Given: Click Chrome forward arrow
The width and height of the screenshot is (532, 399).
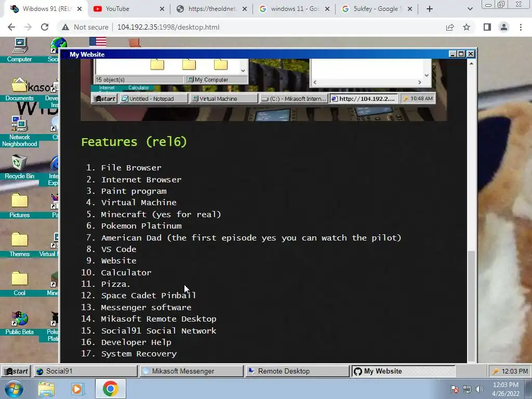Looking at the screenshot, I should (x=28, y=27).
